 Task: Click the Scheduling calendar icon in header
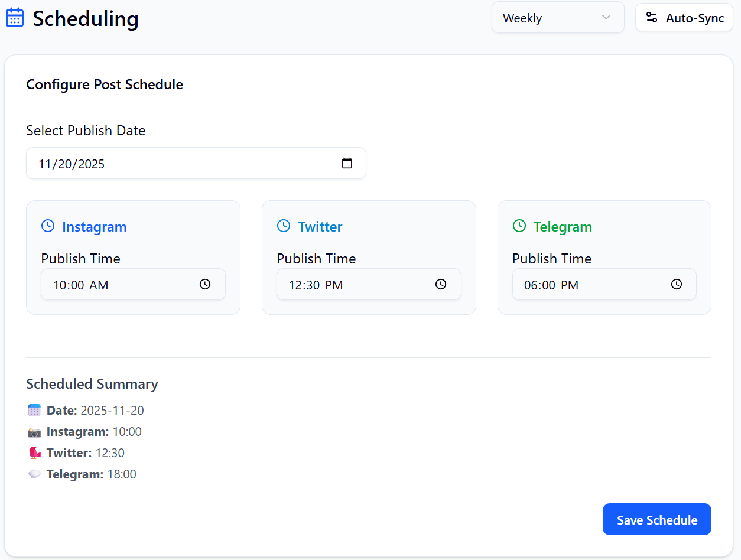tap(15, 18)
